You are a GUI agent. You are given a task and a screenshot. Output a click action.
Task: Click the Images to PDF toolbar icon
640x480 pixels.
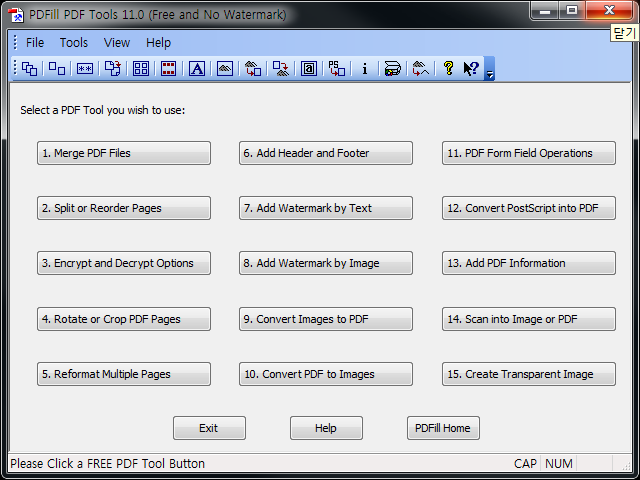pyautogui.click(x=253, y=69)
